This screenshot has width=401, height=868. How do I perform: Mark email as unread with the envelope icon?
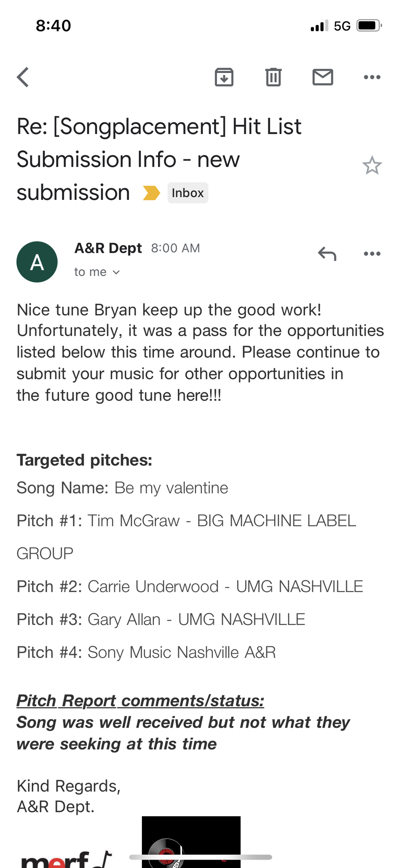point(323,77)
